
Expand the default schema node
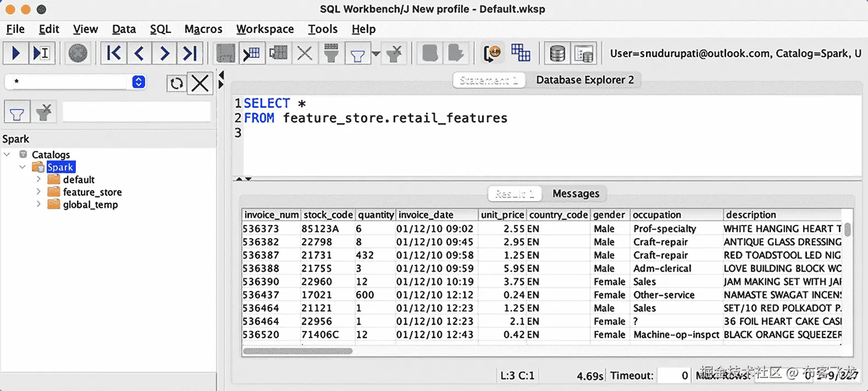click(x=38, y=179)
